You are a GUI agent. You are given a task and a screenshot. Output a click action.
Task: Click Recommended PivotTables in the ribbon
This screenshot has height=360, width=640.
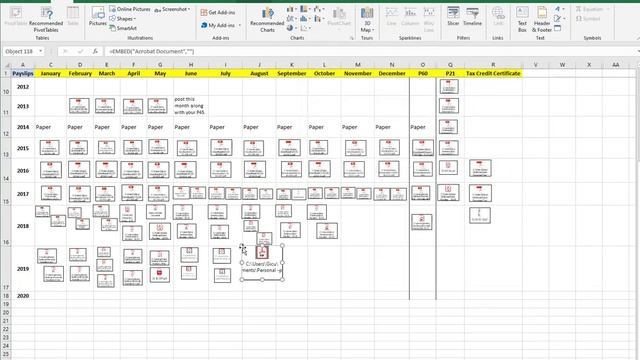coord(46,20)
